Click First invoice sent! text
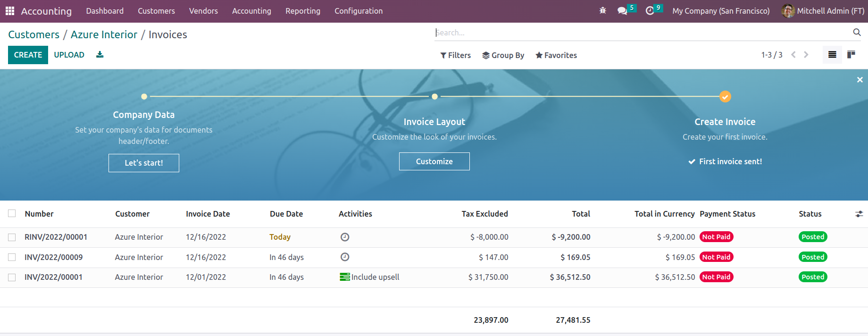This screenshot has height=336, width=868. tap(730, 161)
